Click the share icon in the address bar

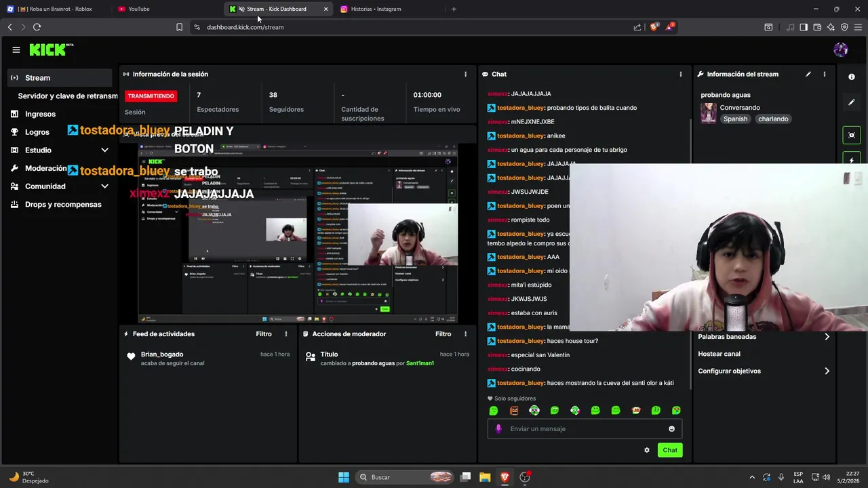tap(637, 27)
